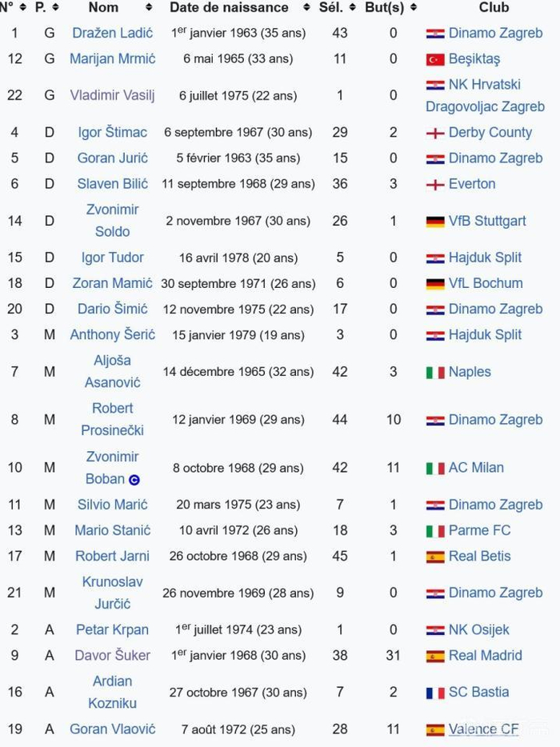Open the Robert Prosinečki link
560x747 pixels.
(x=112, y=419)
